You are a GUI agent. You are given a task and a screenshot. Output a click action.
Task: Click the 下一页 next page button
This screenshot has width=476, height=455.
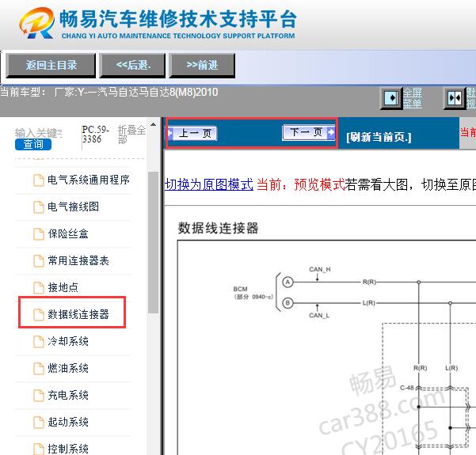click(x=308, y=132)
